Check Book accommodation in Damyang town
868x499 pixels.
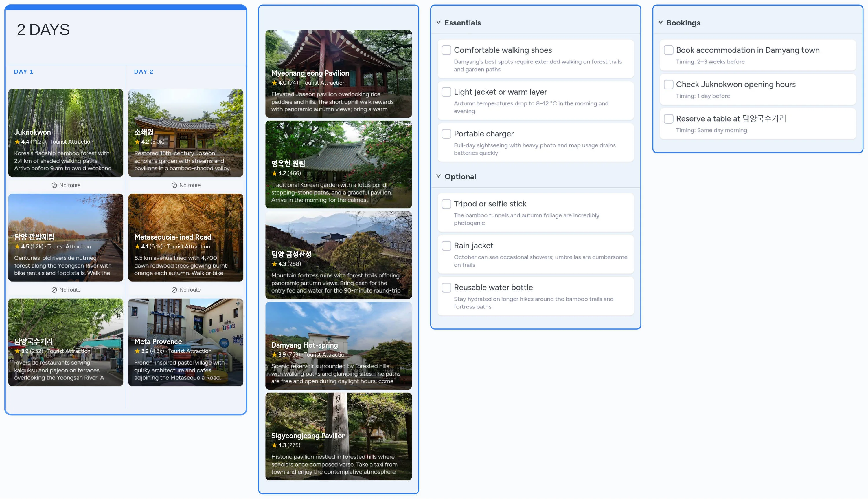(668, 50)
